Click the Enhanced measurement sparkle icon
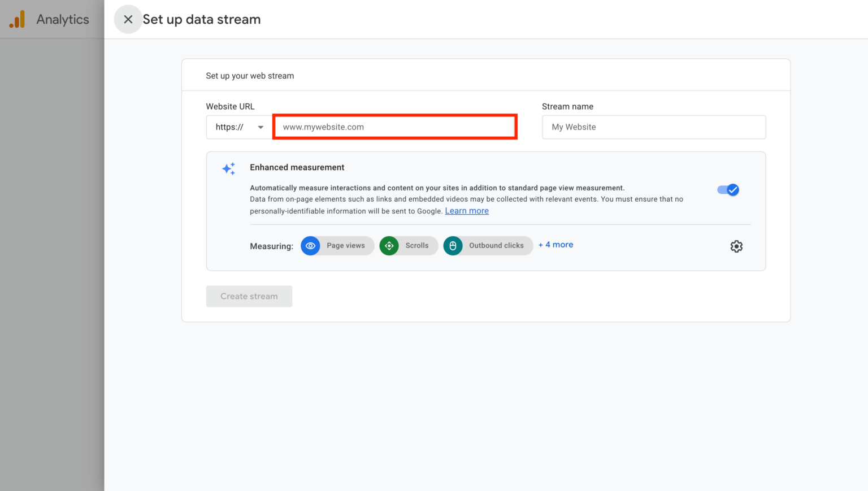 pos(228,168)
